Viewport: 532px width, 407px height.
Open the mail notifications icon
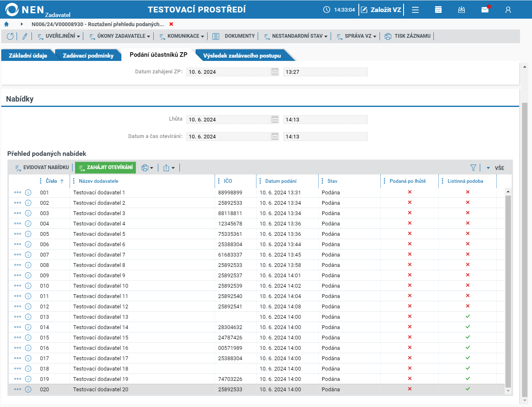[x=485, y=10]
